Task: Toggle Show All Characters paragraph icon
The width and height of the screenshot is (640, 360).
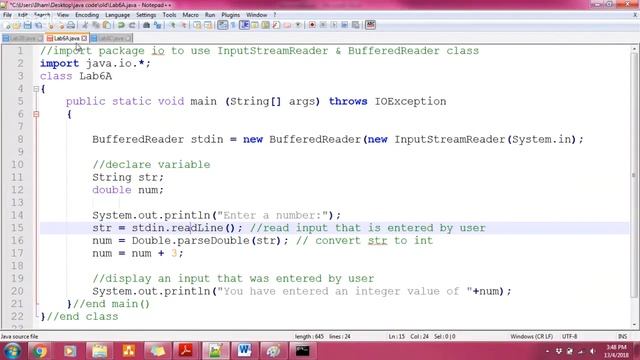Action: tap(233, 25)
